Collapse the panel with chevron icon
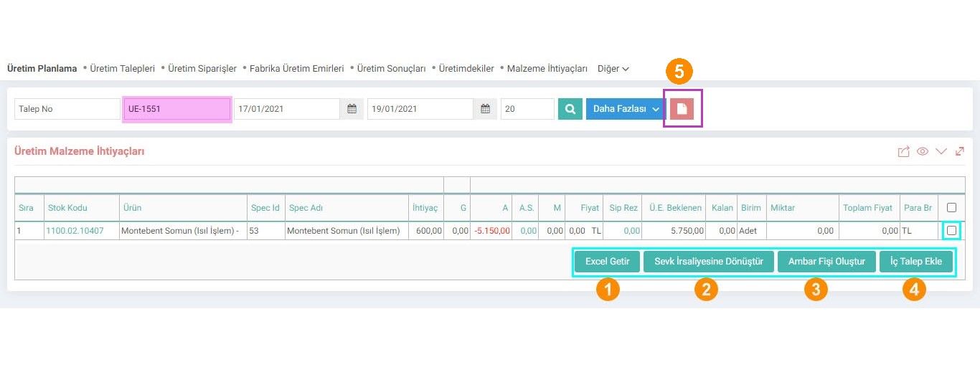The width and height of the screenshot is (980, 367). point(941,151)
